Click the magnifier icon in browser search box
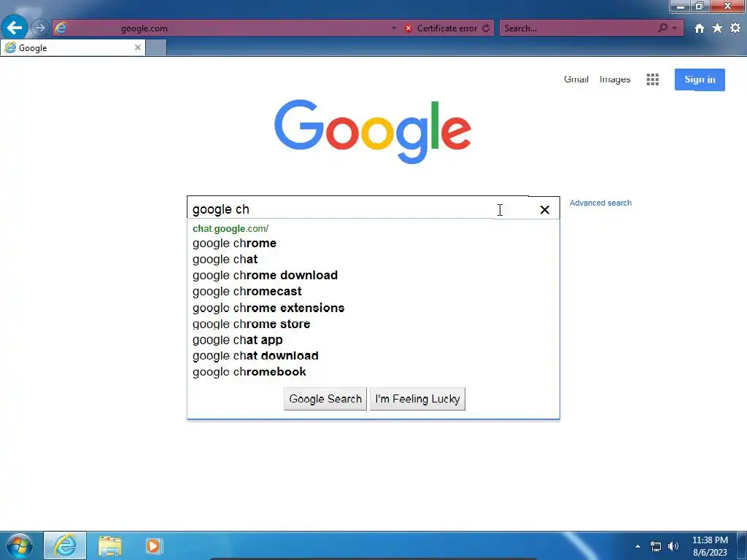This screenshot has width=747, height=560. pos(662,28)
